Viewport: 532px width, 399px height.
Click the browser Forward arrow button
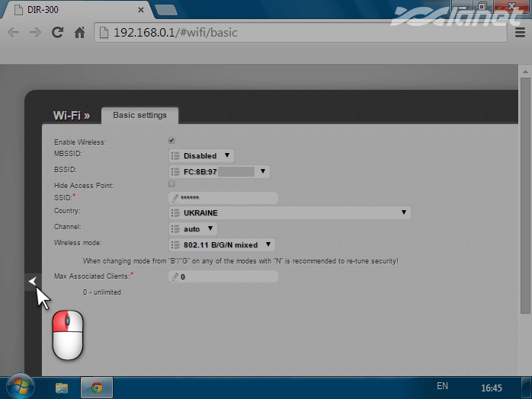[35, 33]
